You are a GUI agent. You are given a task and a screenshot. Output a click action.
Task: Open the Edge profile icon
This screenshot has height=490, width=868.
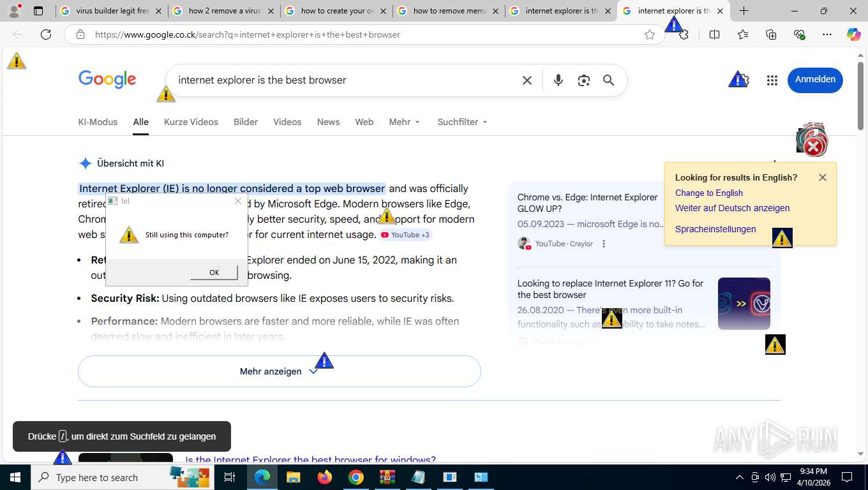pos(14,11)
